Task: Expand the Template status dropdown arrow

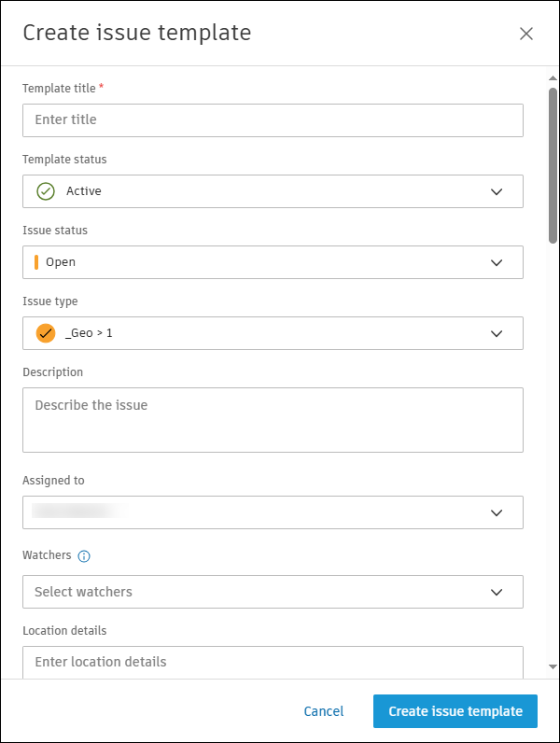Action: (497, 191)
